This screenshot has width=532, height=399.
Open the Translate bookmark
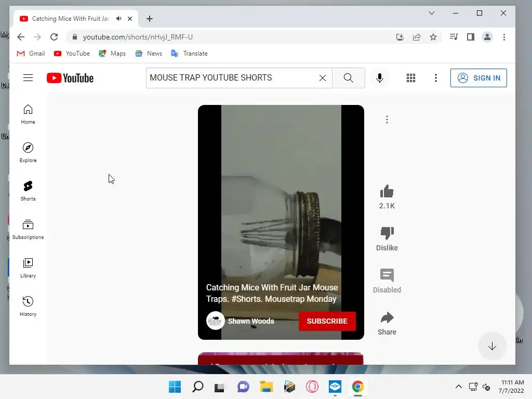(189, 54)
